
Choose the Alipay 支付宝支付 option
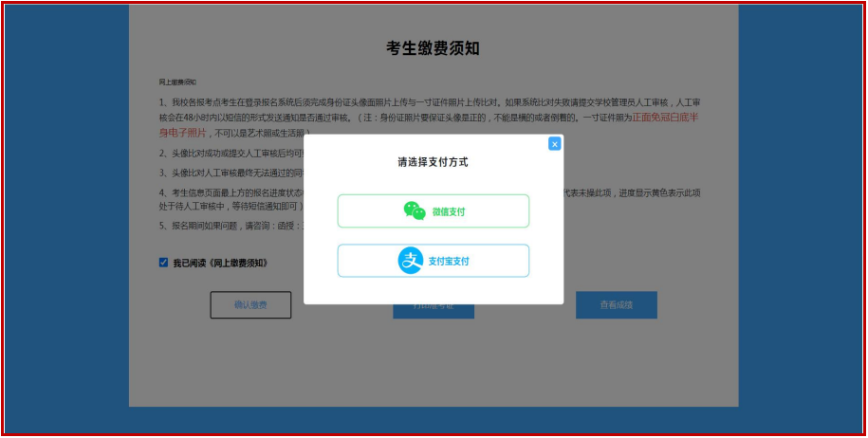tap(434, 261)
